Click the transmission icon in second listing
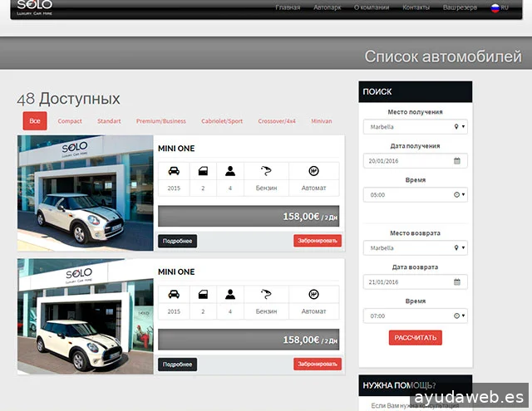This screenshot has height=411, width=532. [313, 294]
